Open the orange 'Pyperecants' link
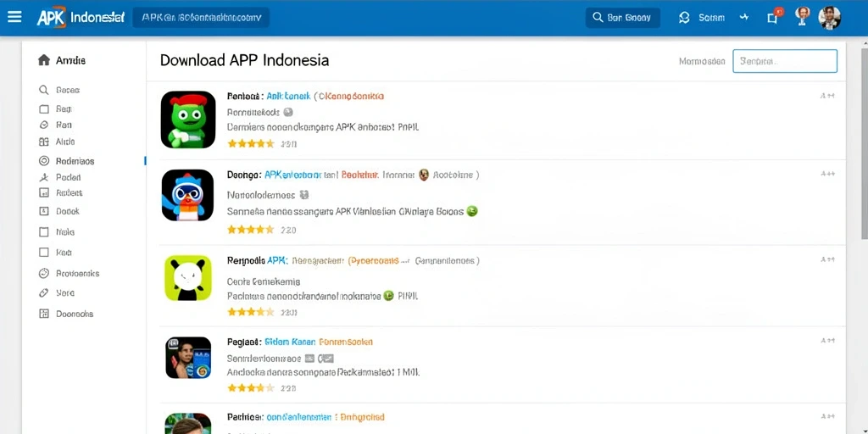Image resolution: width=868 pixels, height=434 pixels. pos(373,260)
